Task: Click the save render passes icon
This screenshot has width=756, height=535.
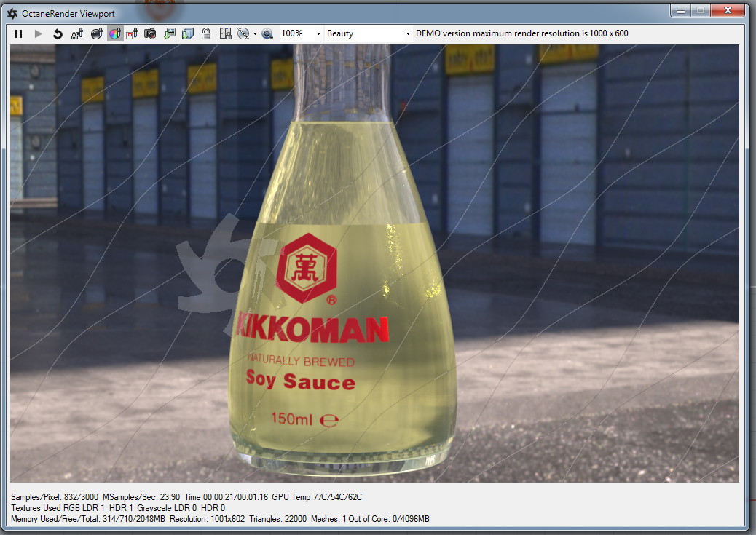Action: point(188,33)
